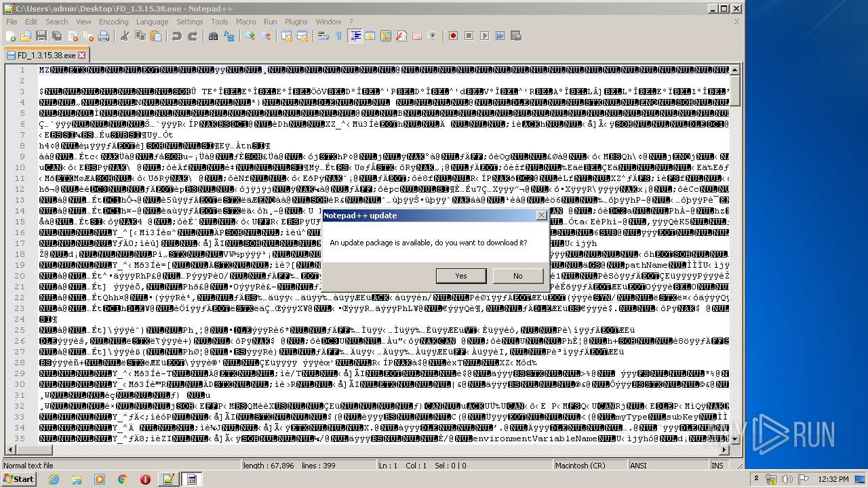Open Find dialog via binoculars icon
The height and width of the screenshot is (488, 868).
pyautogui.click(x=213, y=36)
